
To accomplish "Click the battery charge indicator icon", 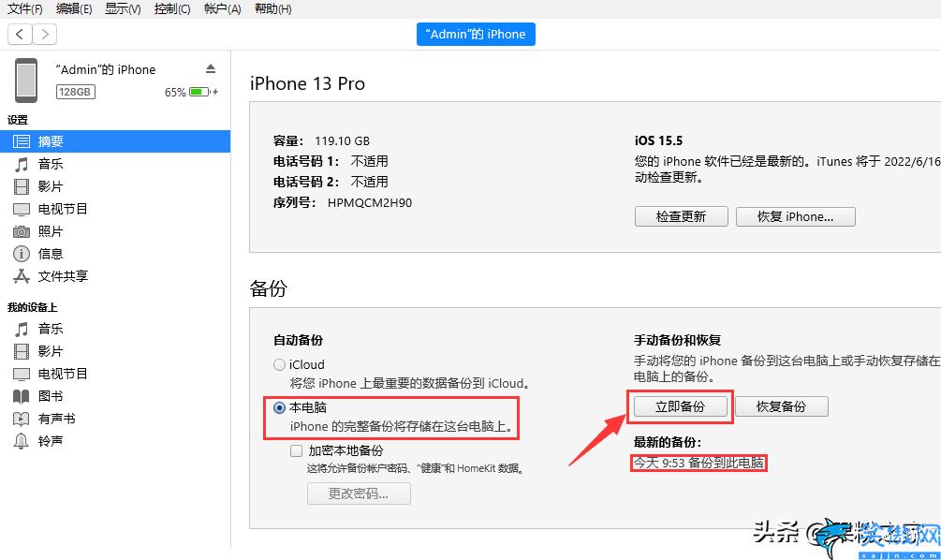I will coord(203,92).
